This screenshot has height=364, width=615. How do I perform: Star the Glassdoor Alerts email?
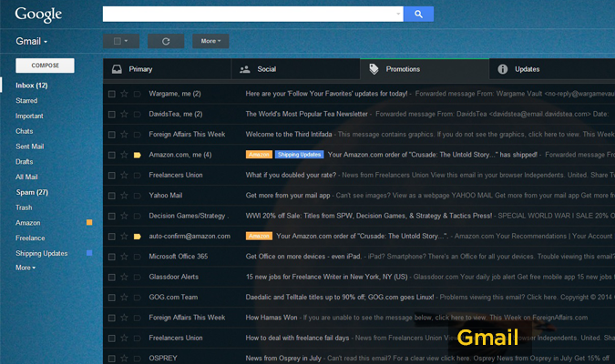pos(124,277)
